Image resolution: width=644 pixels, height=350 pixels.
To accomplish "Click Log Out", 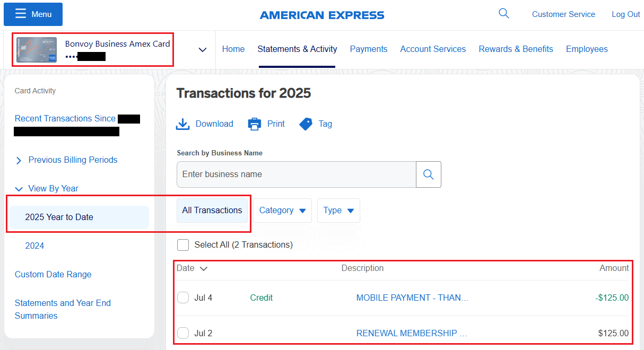I will (626, 14).
